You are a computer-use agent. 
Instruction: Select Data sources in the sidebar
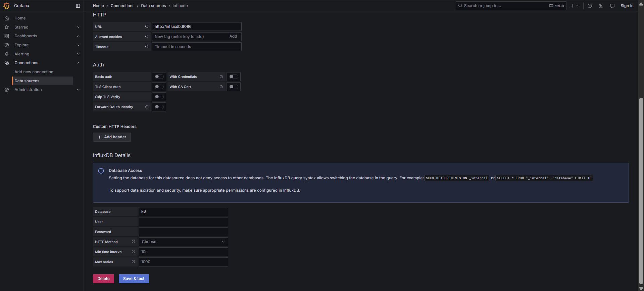tap(42, 81)
